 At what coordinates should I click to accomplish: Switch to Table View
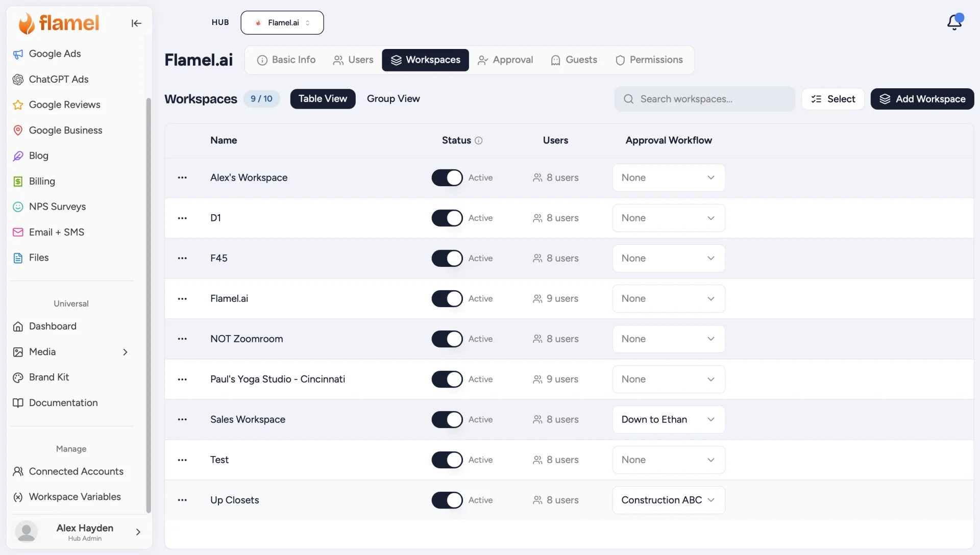pyautogui.click(x=323, y=99)
